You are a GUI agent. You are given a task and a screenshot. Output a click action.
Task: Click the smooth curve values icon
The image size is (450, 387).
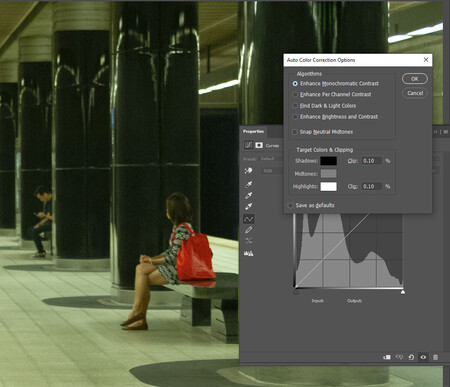[249, 241]
